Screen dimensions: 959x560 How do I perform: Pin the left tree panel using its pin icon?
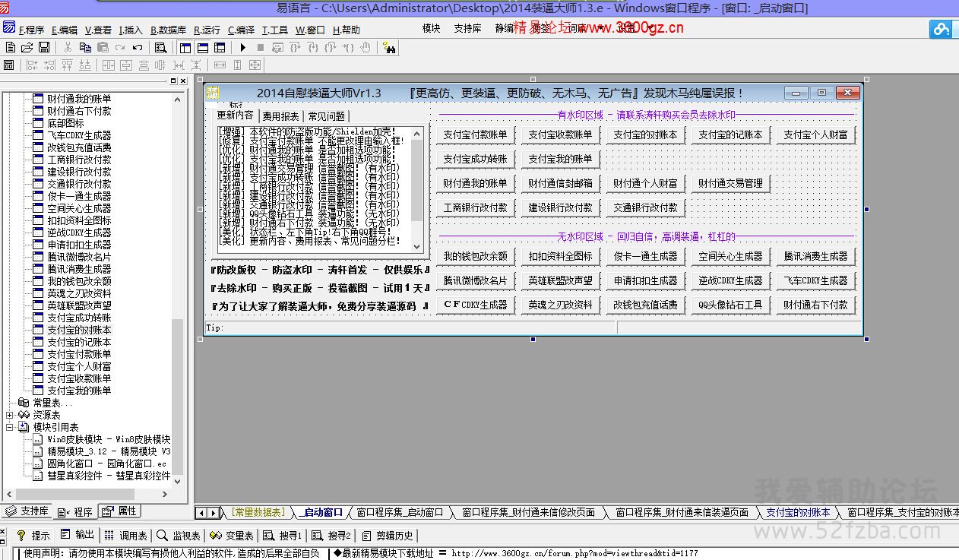[172, 81]
